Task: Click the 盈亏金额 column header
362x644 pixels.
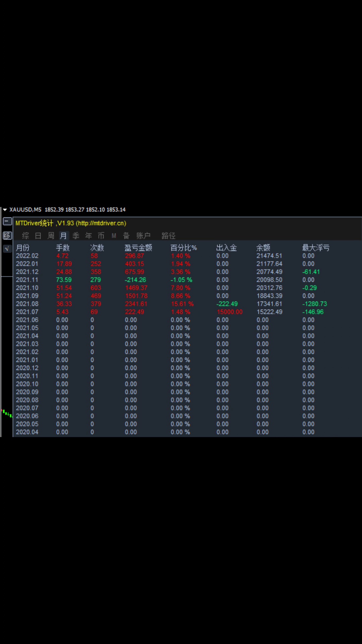Action: 138,248
